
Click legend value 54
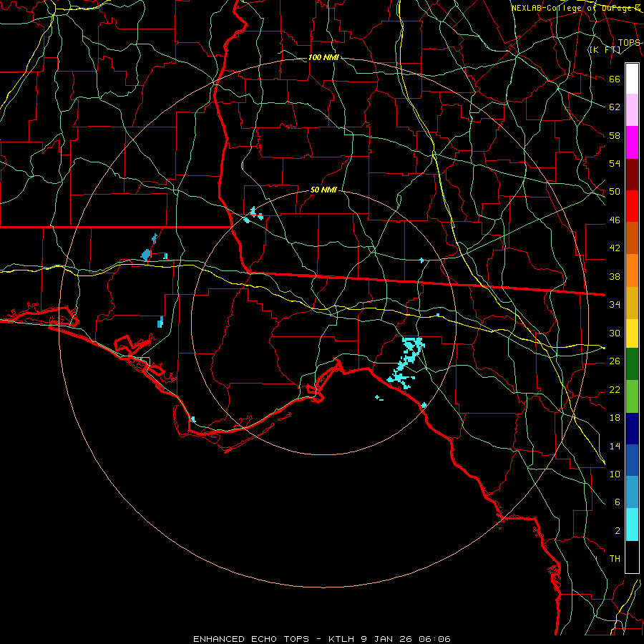pyautogui.click(x=615, y=163)
